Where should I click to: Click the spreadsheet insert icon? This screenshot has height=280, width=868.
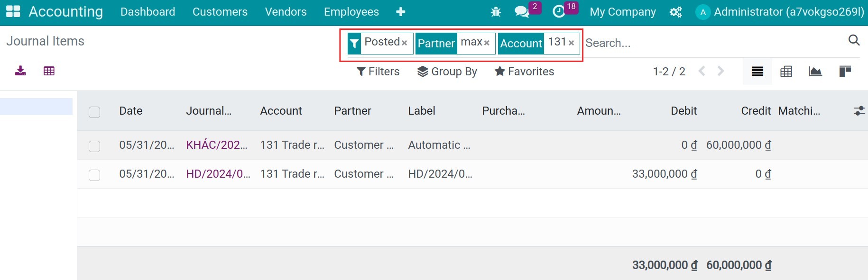click(49, 71)
